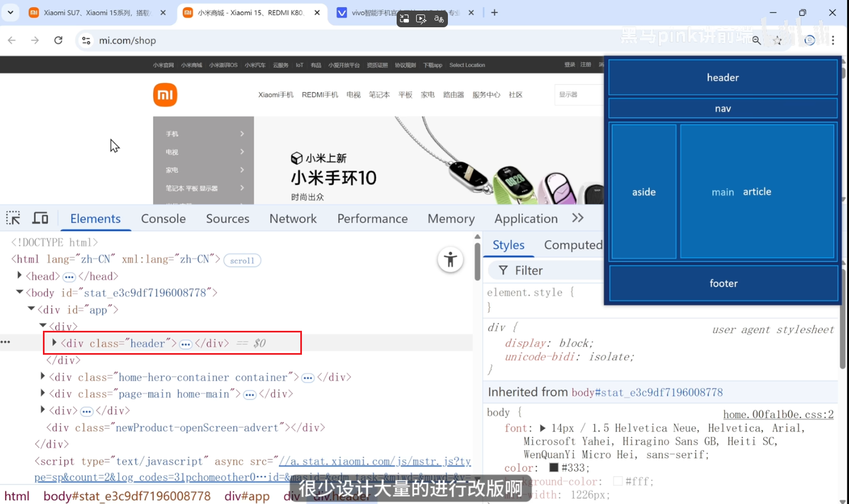Click the styles Filter input
Image resolution: width=849 pixels, height=504 pixels.
pos(546,271)
